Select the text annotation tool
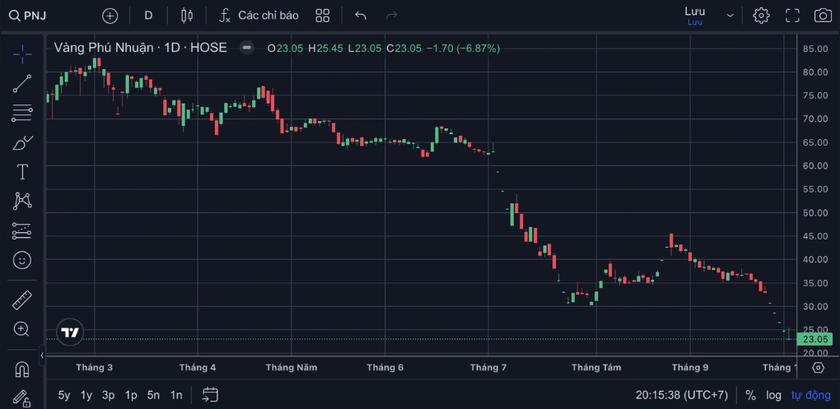The width and height of the screenshot is (840, 409). click(22, 172)
